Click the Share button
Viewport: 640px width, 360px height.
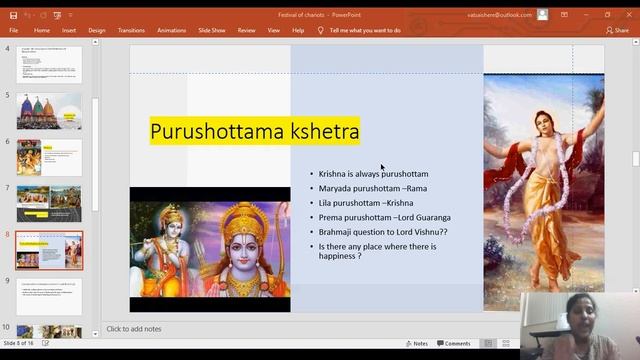(x=618, y=30)
